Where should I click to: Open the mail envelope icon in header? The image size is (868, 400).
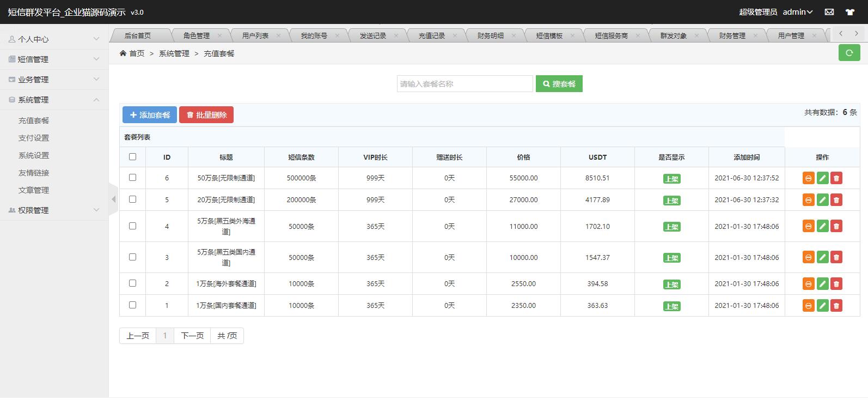(x=829, y=12)
